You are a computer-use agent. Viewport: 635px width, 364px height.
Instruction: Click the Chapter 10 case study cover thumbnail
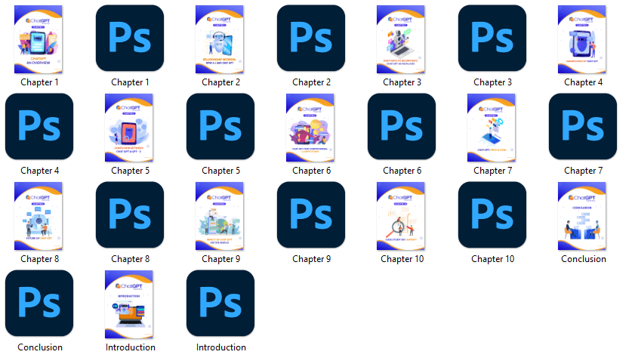coord(402,215)
